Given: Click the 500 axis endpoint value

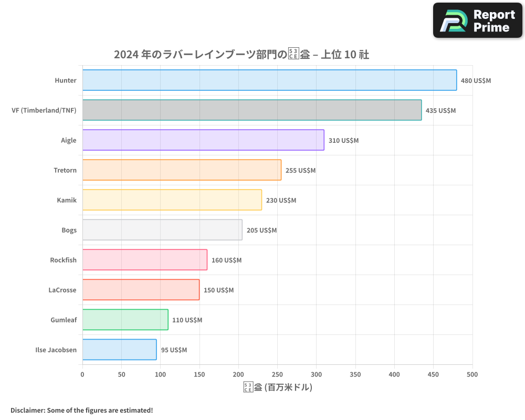Looking at the screenshot, I should click(472, 374).
